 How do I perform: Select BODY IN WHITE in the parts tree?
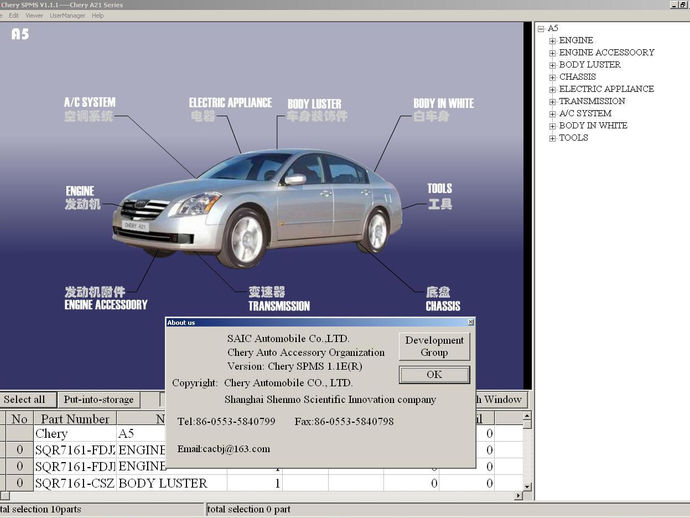[x=593, y=125]
